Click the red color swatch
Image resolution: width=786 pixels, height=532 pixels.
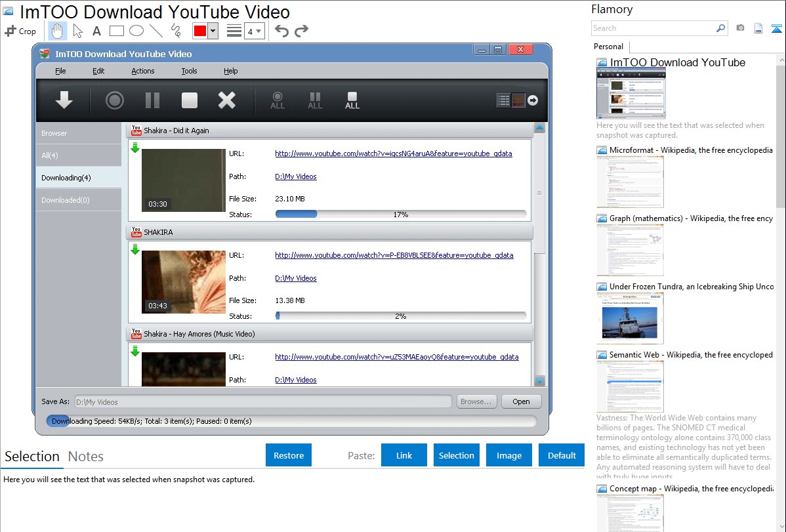[199, 31]
